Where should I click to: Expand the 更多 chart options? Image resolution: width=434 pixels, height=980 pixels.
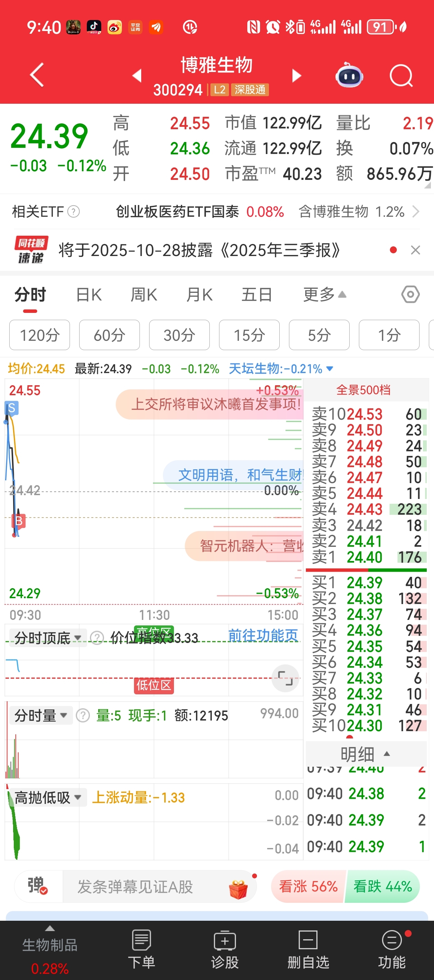coord(324,295)
